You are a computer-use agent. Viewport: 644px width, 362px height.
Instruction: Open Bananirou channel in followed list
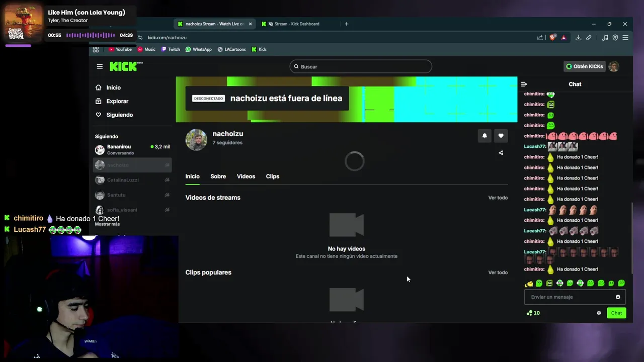tap(132, 150)
